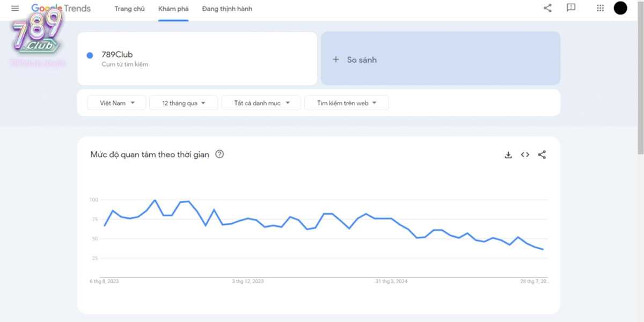The width and height of the screenshot is (644, 322).
Task: Open the Google apps grid icon
Action: coord(599,8)
